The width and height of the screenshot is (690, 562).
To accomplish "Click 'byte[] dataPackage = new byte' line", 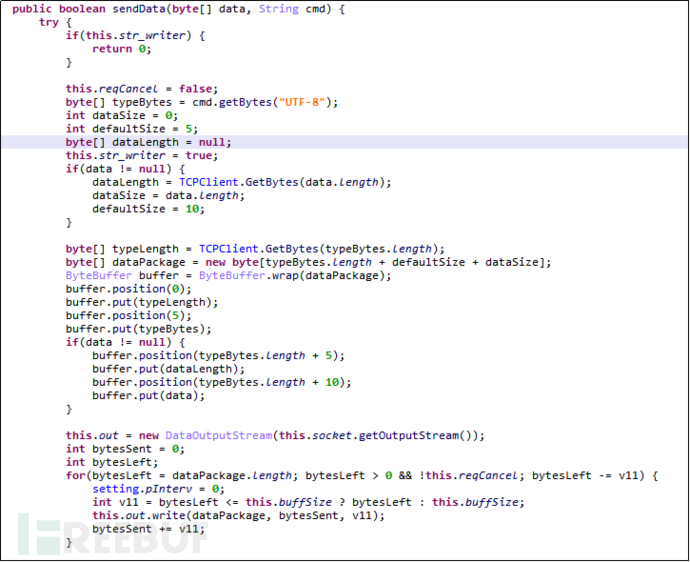I will pos(308,262).
